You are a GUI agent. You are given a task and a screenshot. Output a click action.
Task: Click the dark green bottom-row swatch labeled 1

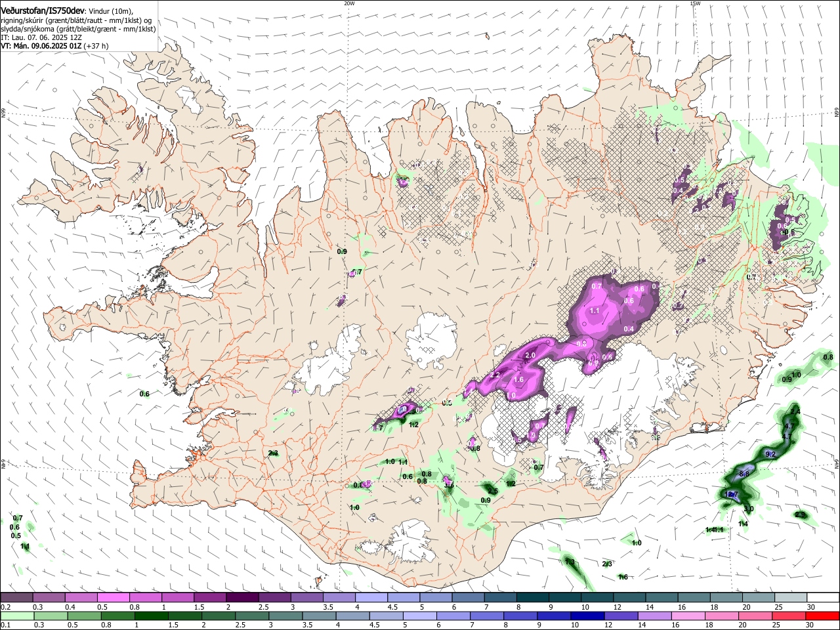(152, 616)
